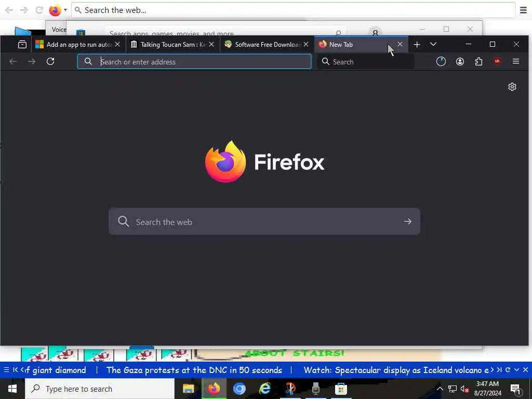Jump to last headline in news ticker

coord(499,370)
